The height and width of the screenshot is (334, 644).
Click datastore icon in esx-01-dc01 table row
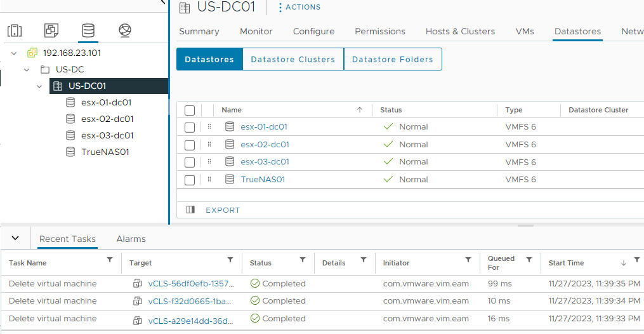pos(230,126)
